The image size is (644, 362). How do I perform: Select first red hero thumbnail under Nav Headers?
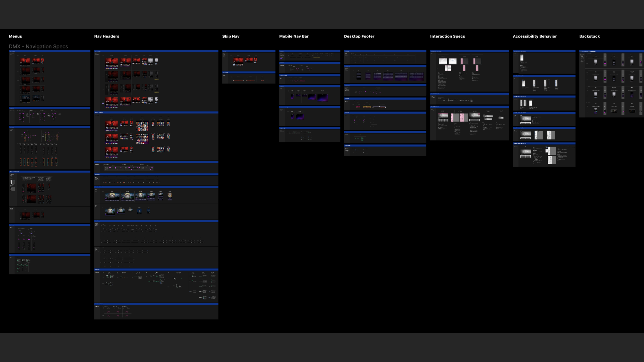click(112, 61)
